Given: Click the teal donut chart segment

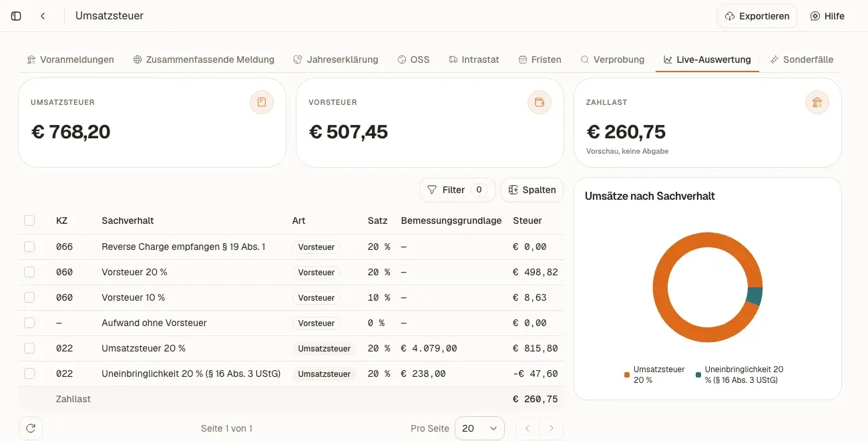Looking at the screenshot, I should [x=754, y=296].
